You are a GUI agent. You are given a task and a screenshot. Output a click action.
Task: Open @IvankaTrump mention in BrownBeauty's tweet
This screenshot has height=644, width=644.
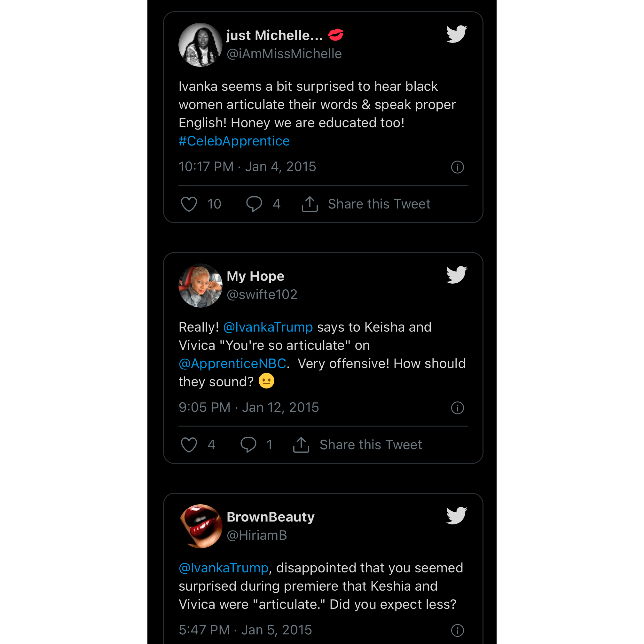(x=223, y=568)
